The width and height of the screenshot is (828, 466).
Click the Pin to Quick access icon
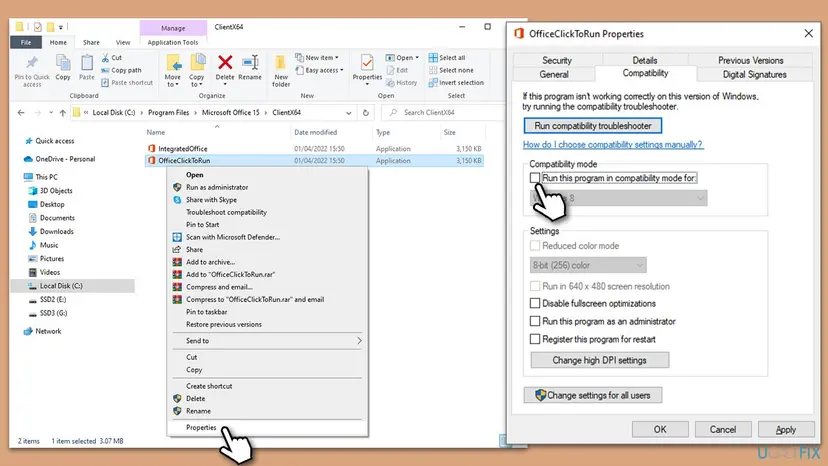[x=32, y=64]
